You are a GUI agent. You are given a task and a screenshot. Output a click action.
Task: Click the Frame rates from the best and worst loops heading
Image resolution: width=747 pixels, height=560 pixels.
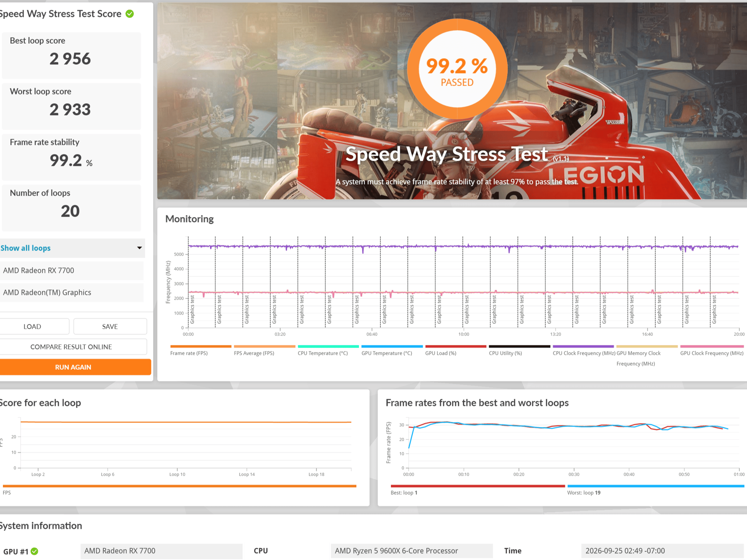point(477,403)
